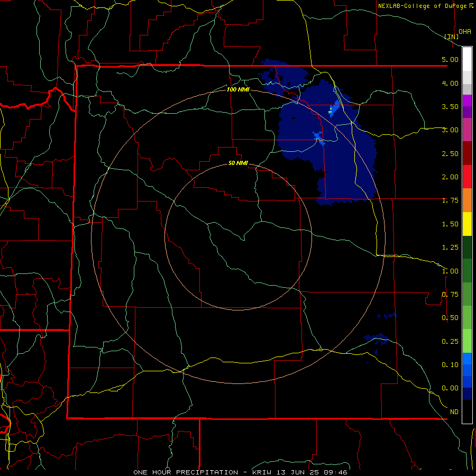Click the 2.00 legend value
This screenshot has height=476, width=476.
[450, 177]
